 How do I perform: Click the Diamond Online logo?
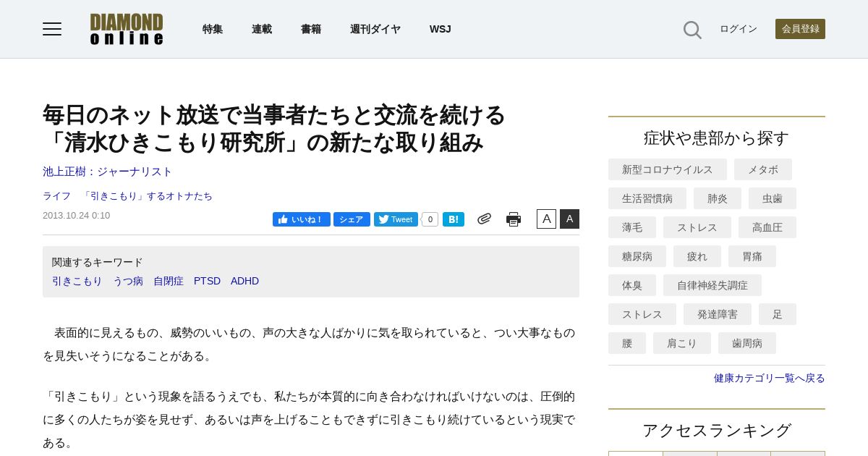(x=127, y=29)
